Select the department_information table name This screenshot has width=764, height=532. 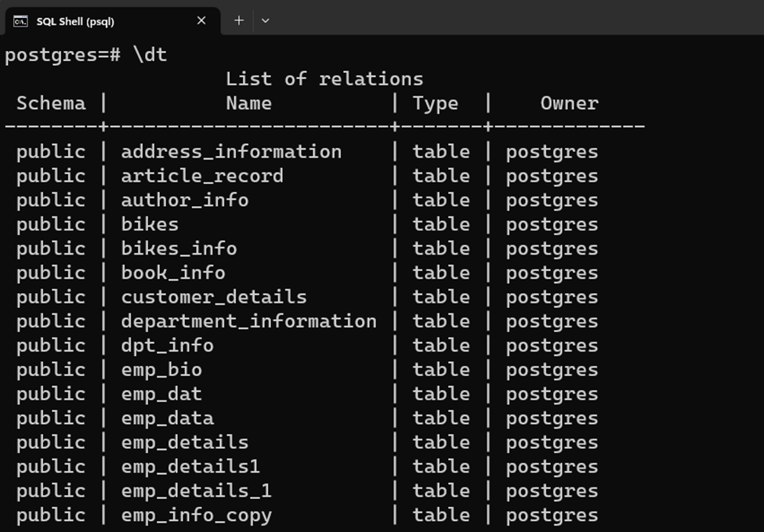point(248,321)
